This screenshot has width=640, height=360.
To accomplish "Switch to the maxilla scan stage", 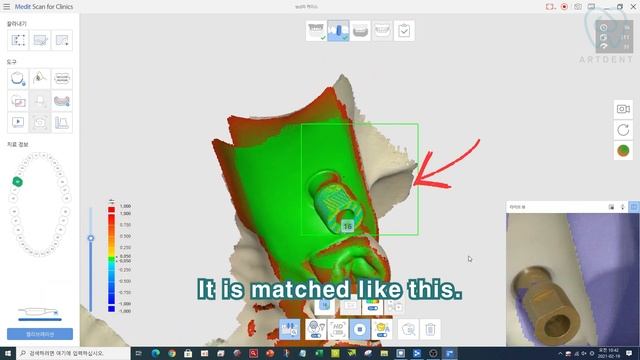I will coord(316,31).
